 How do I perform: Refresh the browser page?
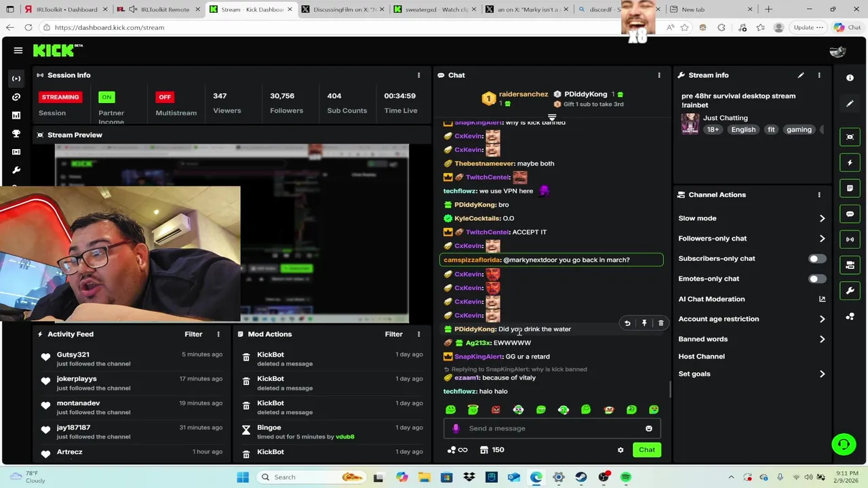(x=28, y=28)
